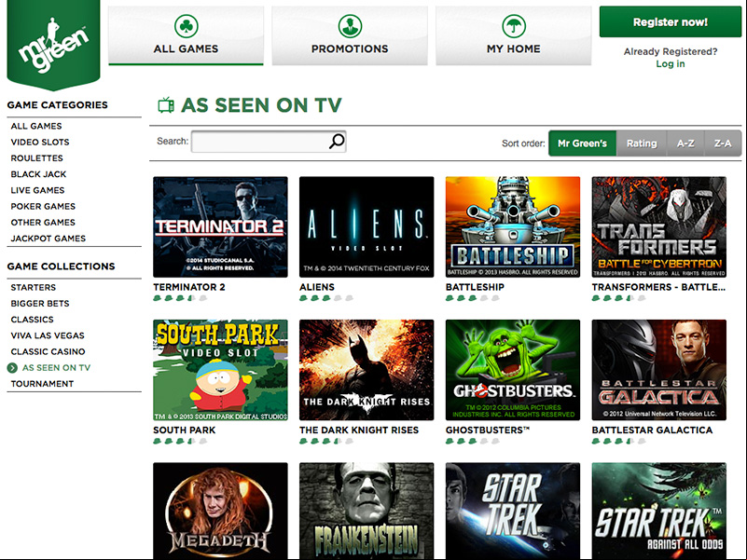Select All Games category in sidebar
Viewport: 747px width, 560px height.
pyautogui.click(x=36, y=126)
